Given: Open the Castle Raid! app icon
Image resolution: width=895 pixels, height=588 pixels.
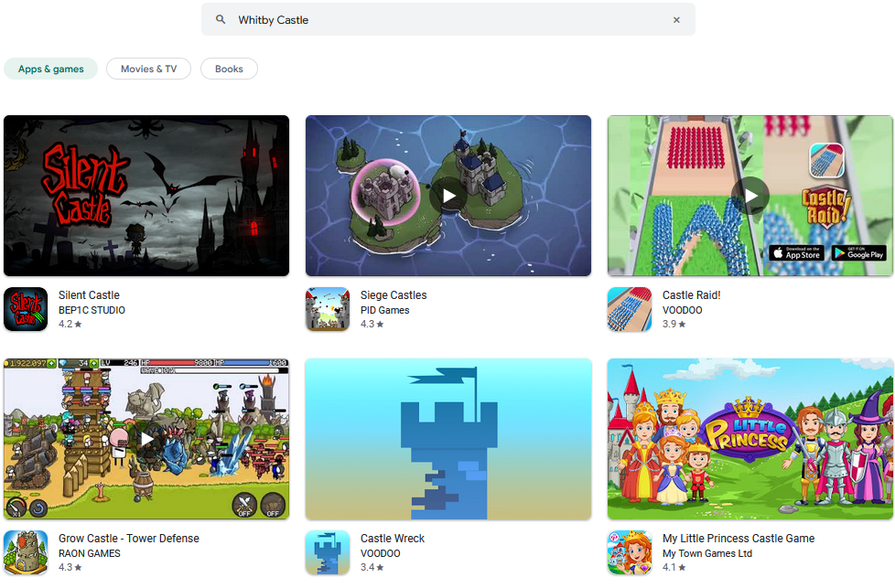Looking at the screenshot, I should coord(630,309).
